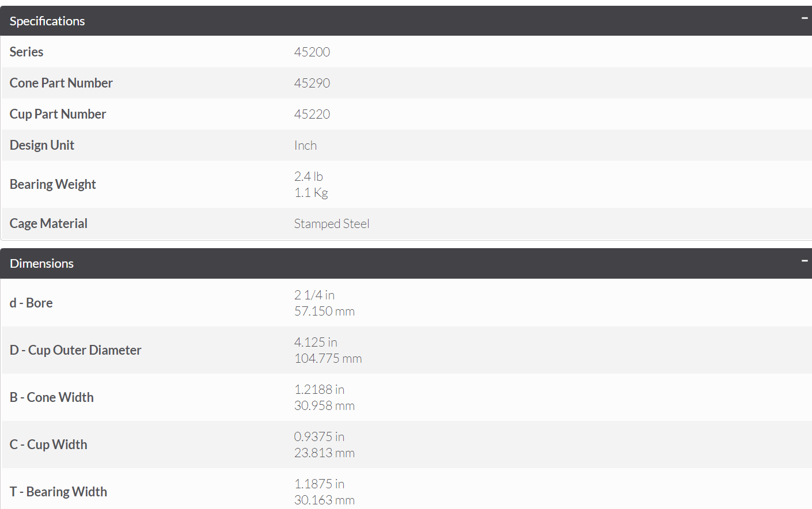812x509 pixels.
Task: Click the Specifications header bar
Action: click(406, 21)
